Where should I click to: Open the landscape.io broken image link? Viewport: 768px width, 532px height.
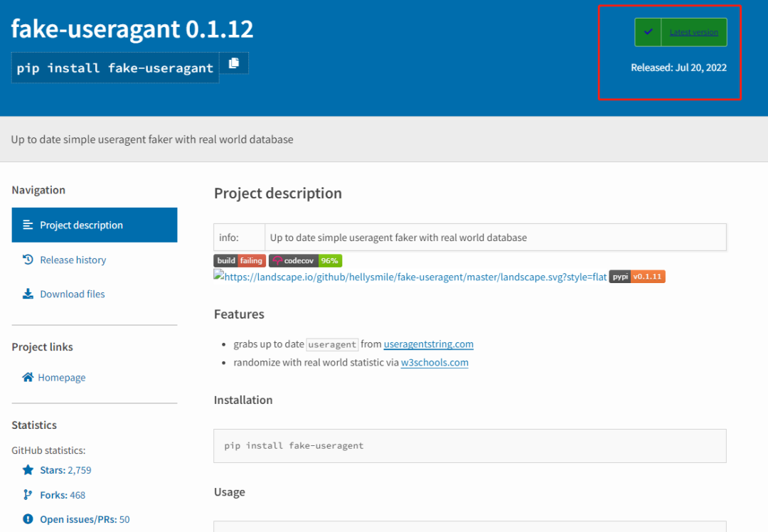410,277
